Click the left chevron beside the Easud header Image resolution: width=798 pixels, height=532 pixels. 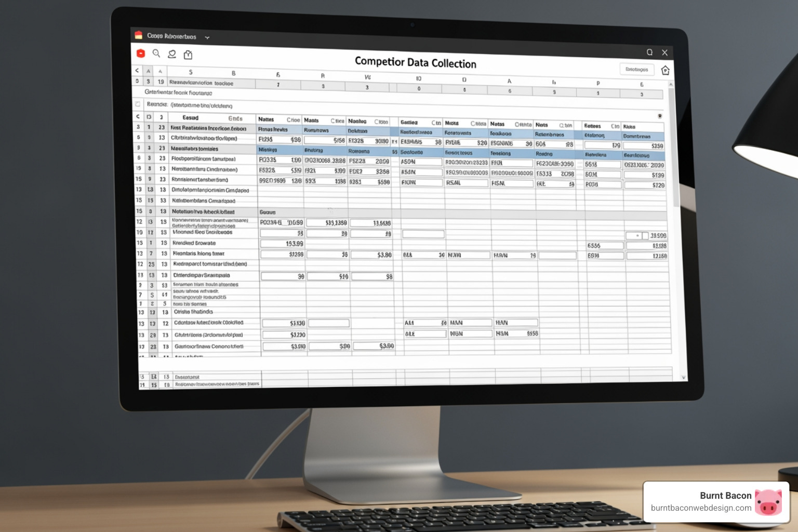click(138, 117)
